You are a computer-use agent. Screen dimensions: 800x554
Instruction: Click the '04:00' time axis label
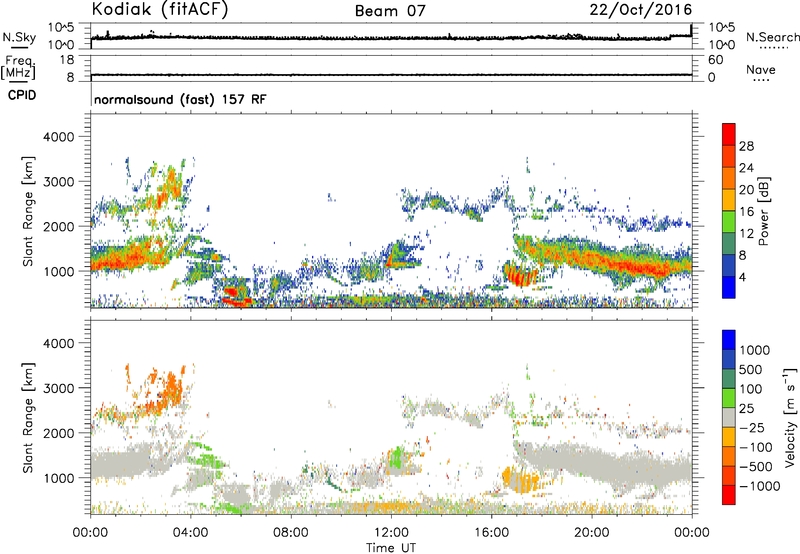pos(190,533)
